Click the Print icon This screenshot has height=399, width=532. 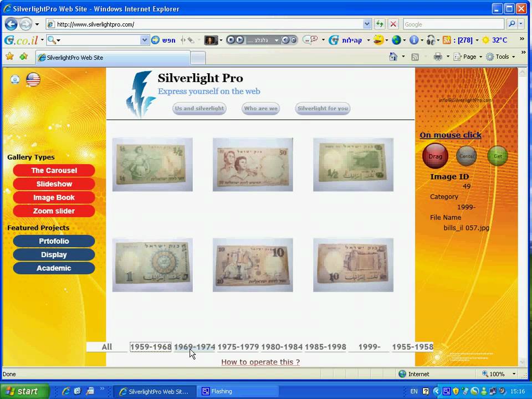click(438, 57)
